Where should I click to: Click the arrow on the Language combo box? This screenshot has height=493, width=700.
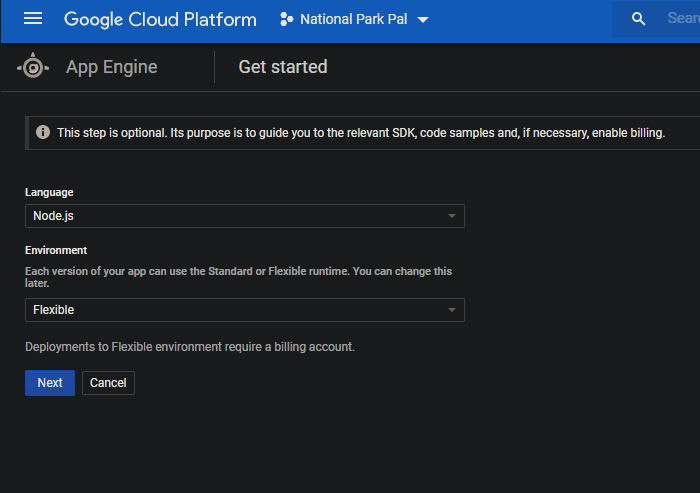click(x=452, y=216)
